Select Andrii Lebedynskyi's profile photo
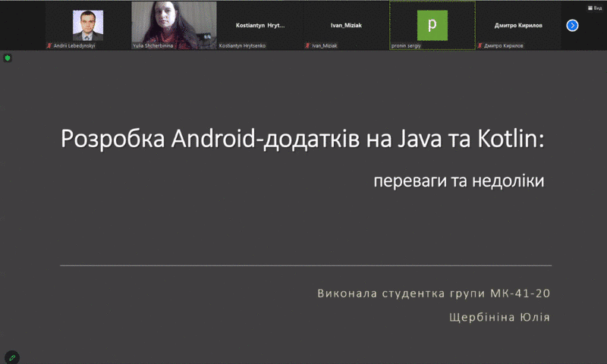 tap(87, 25)
